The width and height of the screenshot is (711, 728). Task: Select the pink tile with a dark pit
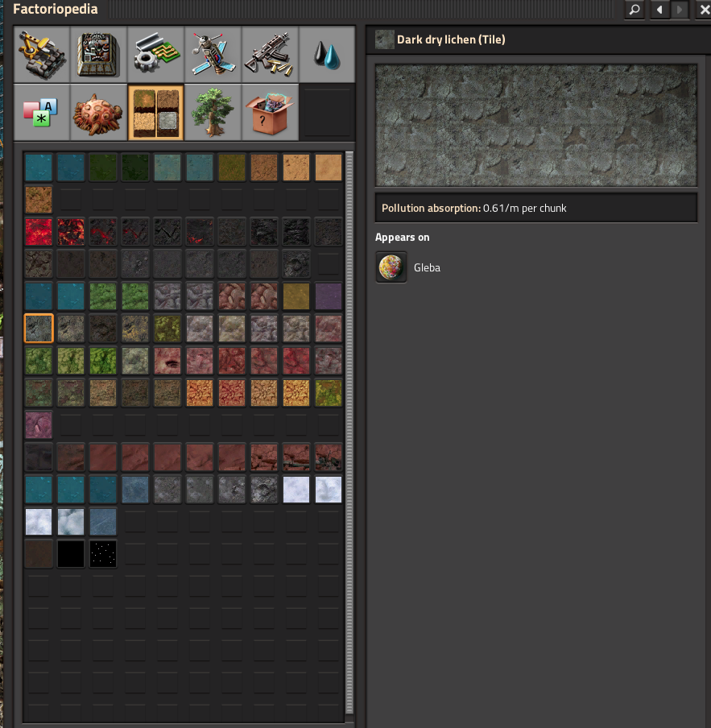click(x=167, y=360)
